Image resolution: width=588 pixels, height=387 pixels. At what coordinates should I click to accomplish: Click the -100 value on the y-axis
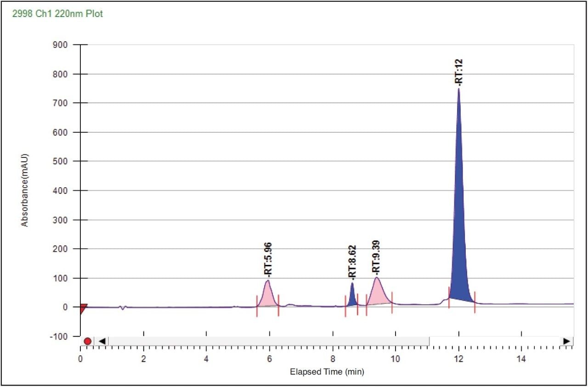60,337
